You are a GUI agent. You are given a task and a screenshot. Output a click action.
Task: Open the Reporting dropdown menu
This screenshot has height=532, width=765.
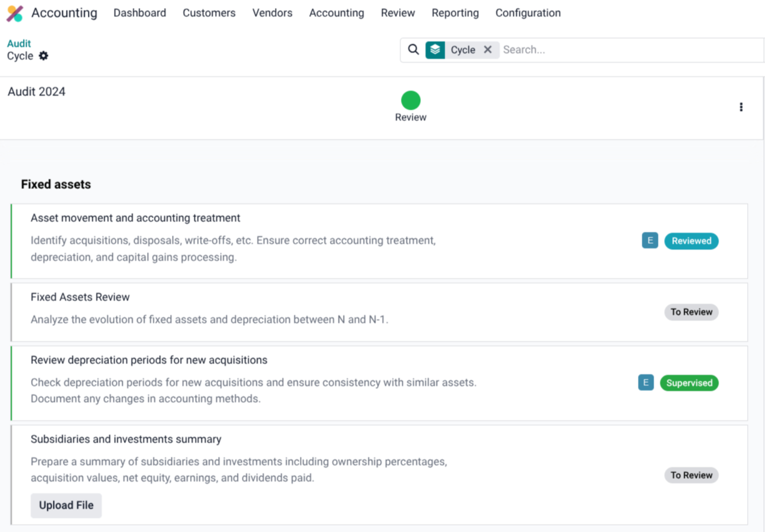pyautogui.click(x=455, y=13)
